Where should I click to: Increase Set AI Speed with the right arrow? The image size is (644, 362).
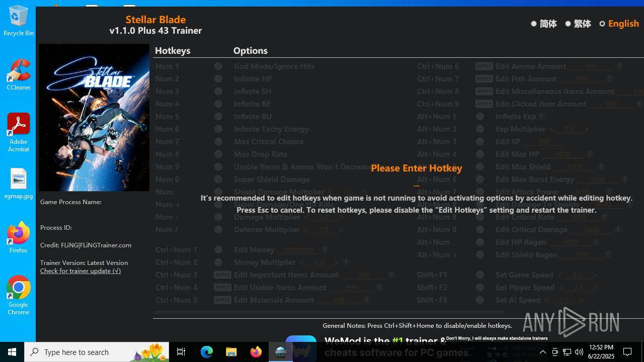point(581,301)
